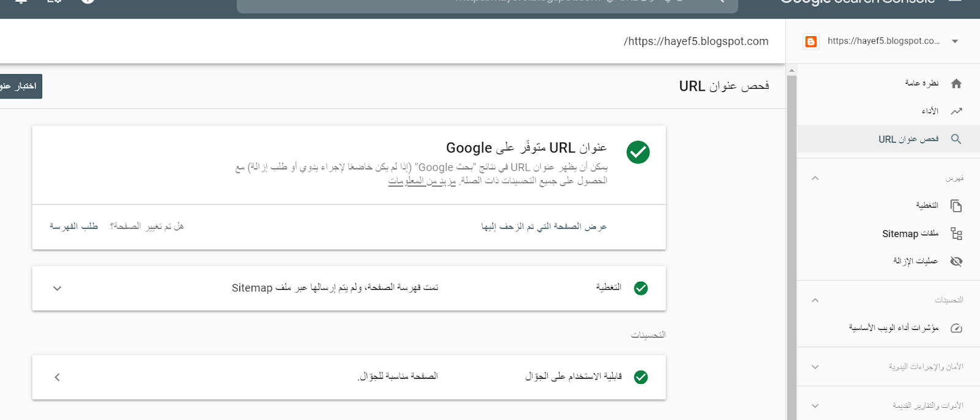Click the 'Page is mobile friendly' status text

398,377
